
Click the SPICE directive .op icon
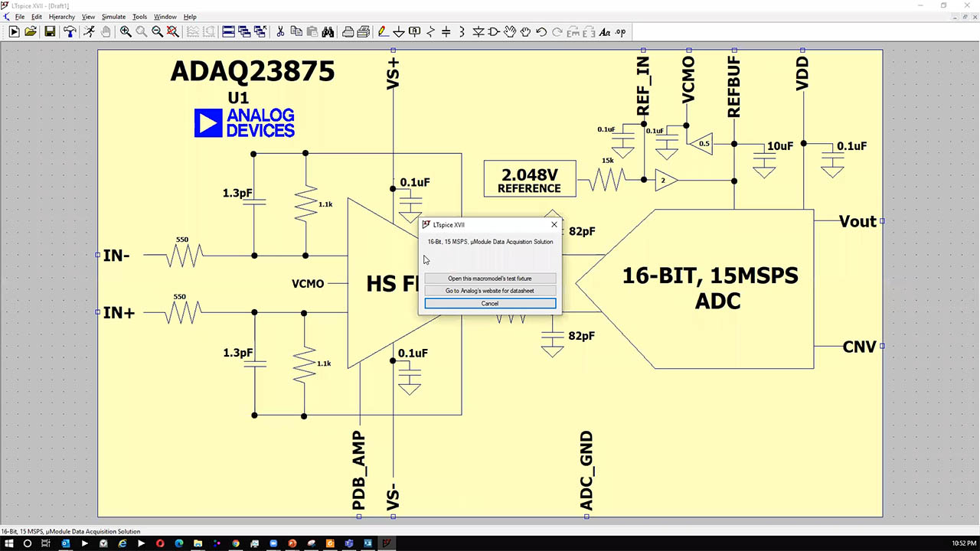(x=620, y=31)
